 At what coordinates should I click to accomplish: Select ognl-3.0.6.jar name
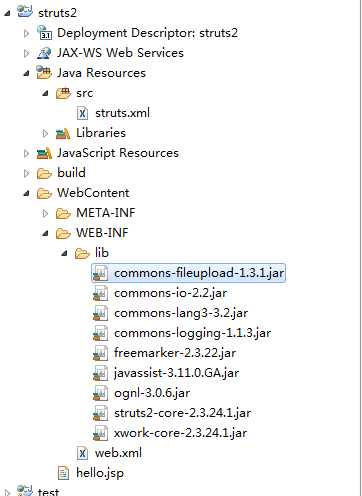(x=152, y=393)
